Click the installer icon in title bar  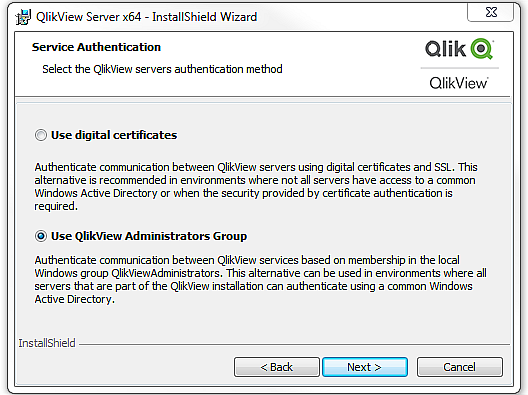tap(23, 17)
